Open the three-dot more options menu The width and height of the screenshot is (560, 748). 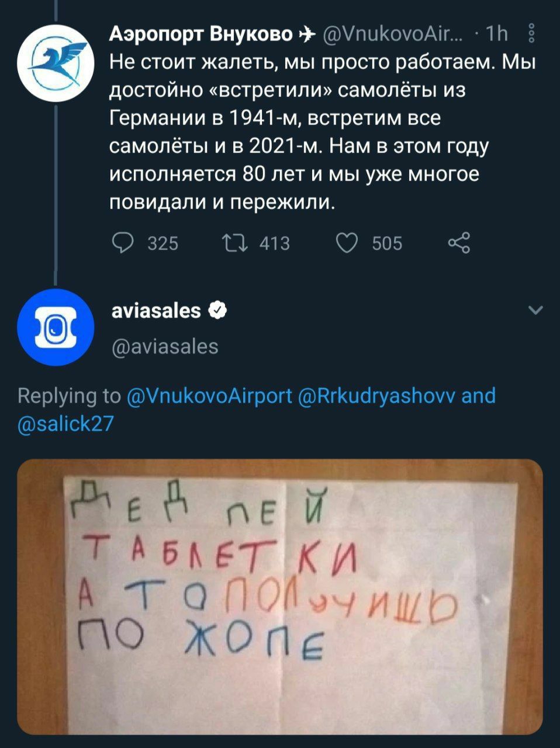[x=531, y=34]
